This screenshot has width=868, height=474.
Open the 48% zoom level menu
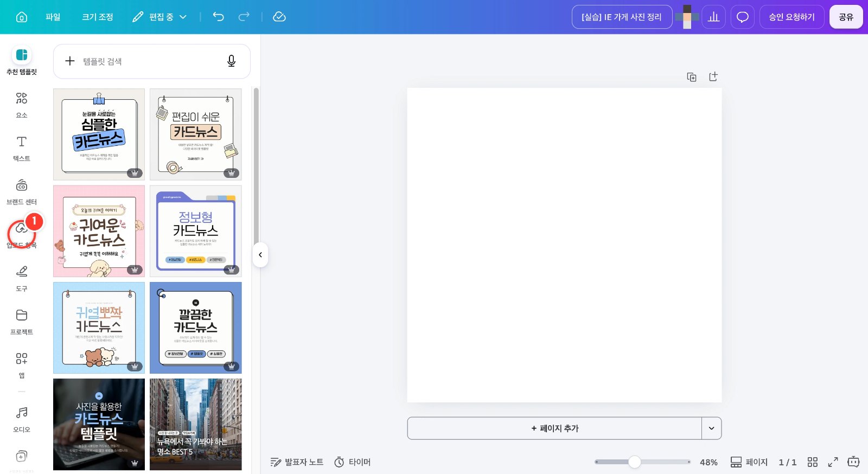(709, 462)
